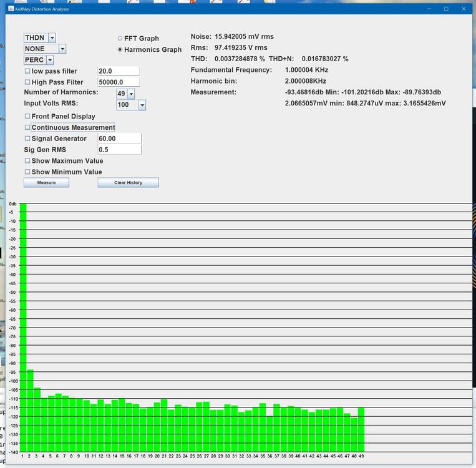Turn on Continuous Measurement

27,127
